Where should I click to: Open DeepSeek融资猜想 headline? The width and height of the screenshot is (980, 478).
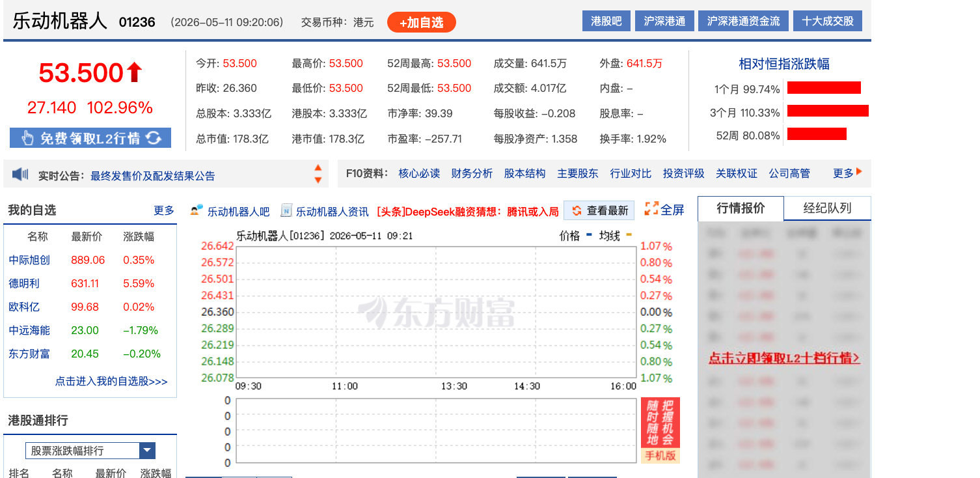pyautogui.click(x=468, y=211)
